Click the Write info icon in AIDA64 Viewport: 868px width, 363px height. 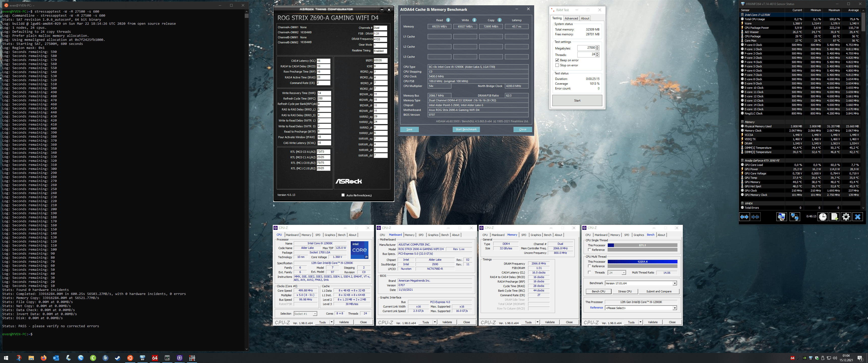474,20
